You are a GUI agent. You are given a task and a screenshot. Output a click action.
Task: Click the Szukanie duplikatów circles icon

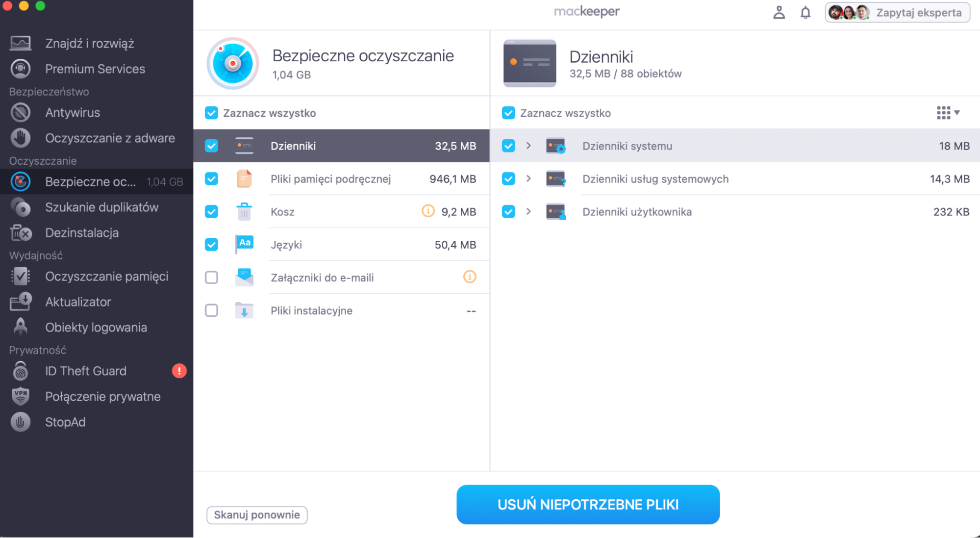21,207
